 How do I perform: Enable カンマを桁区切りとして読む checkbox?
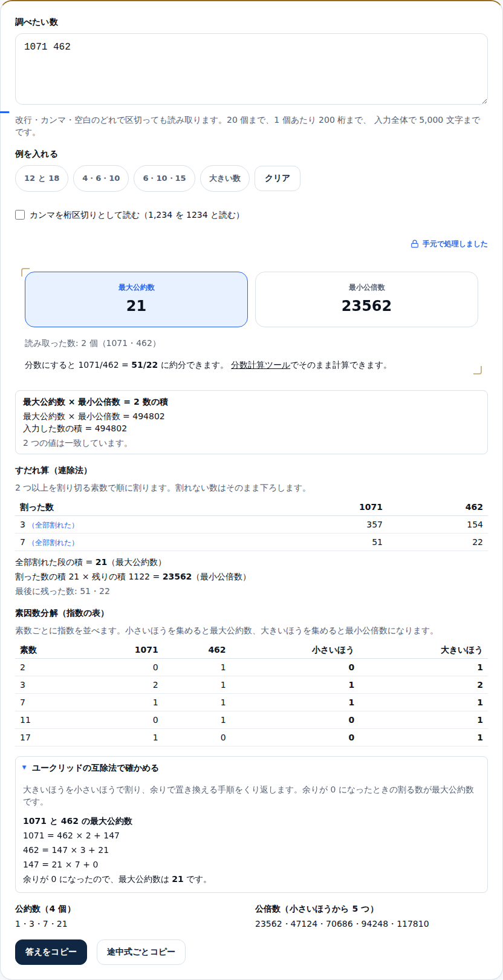(x=20, y=215)
